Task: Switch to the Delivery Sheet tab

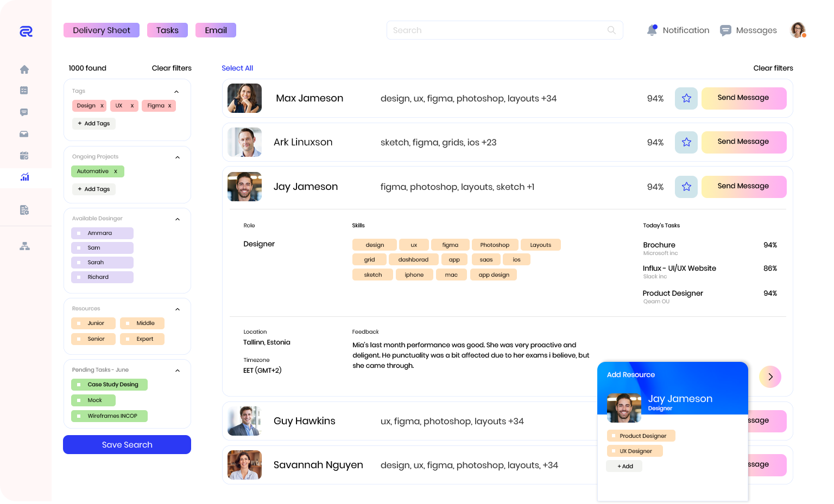Action: (x=102, y=30)
